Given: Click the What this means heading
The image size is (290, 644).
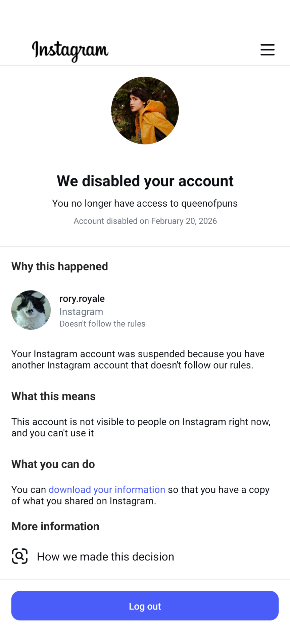Looking at the screenshot, I should coord(53,396).
